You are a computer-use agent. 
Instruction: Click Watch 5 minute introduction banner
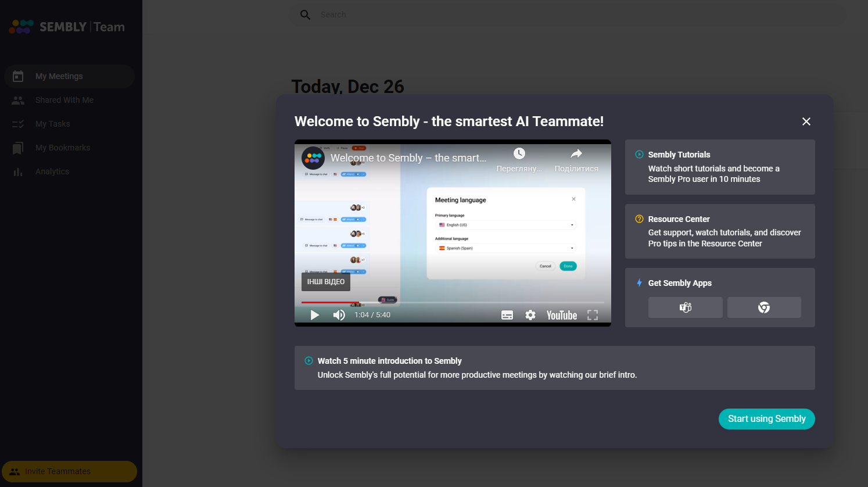[x=555, y=368]
